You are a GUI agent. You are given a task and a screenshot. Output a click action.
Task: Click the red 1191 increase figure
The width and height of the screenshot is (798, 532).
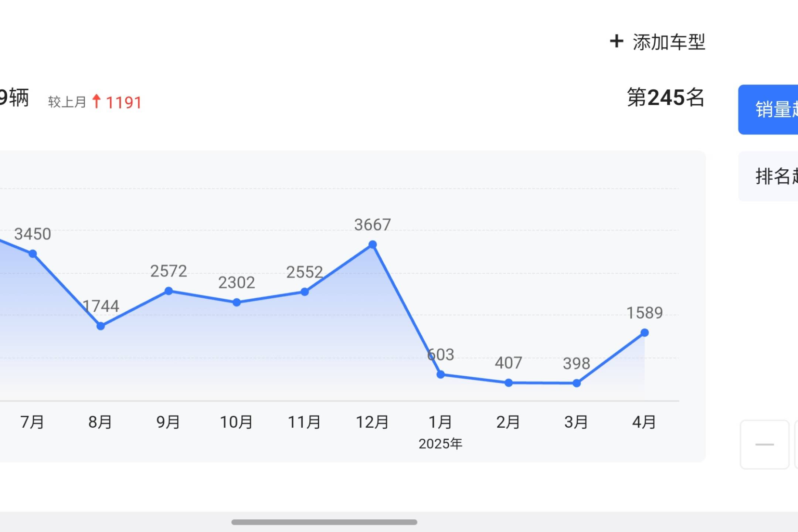[x=124, y=103]
